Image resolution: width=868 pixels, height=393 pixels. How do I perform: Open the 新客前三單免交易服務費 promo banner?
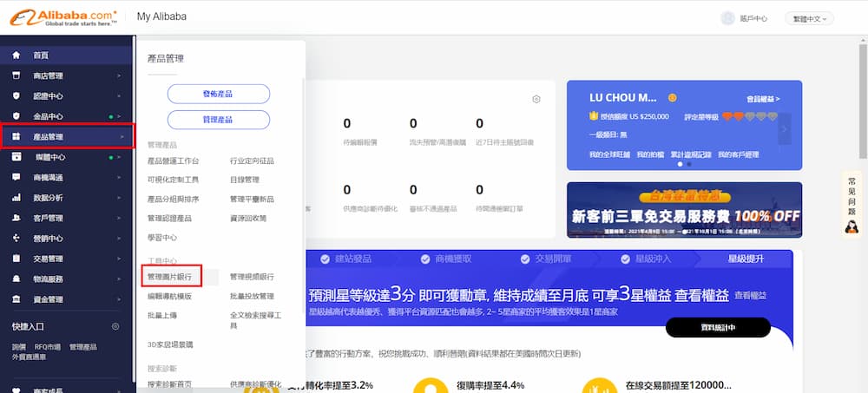[684, 210]
